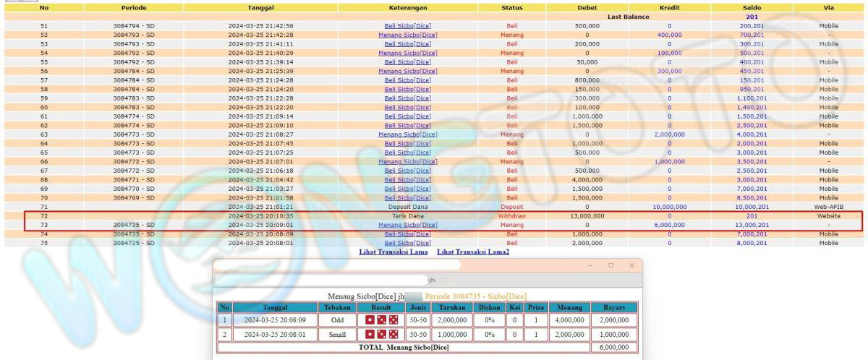Click Beli Sicbo[Dice] link in row 70

(407, 197)
